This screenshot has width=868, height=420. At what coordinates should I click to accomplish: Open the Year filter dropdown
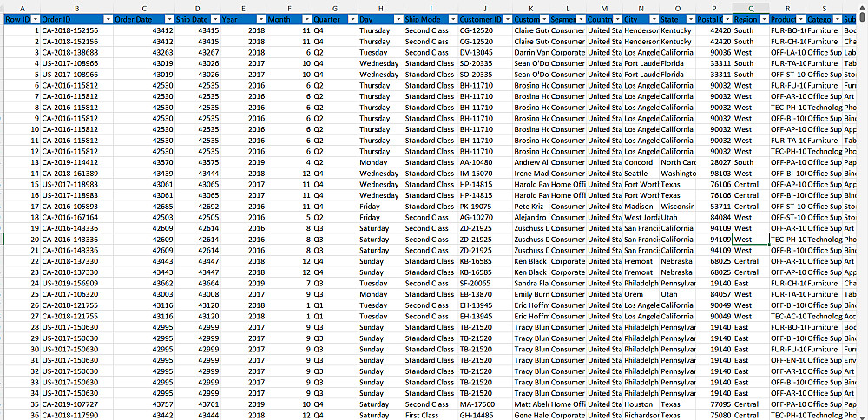tap(261, 19)
